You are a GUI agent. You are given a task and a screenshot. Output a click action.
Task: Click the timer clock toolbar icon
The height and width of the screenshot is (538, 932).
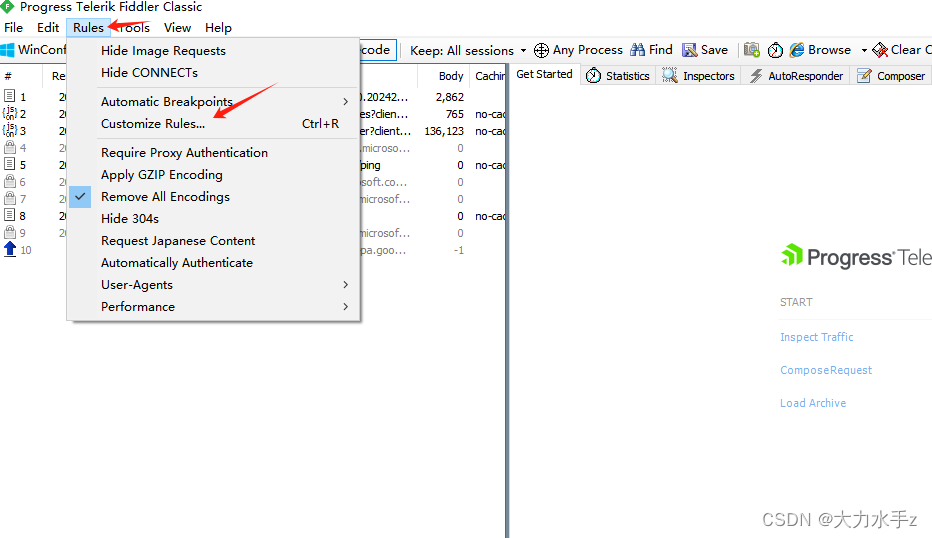coord(775,51)
